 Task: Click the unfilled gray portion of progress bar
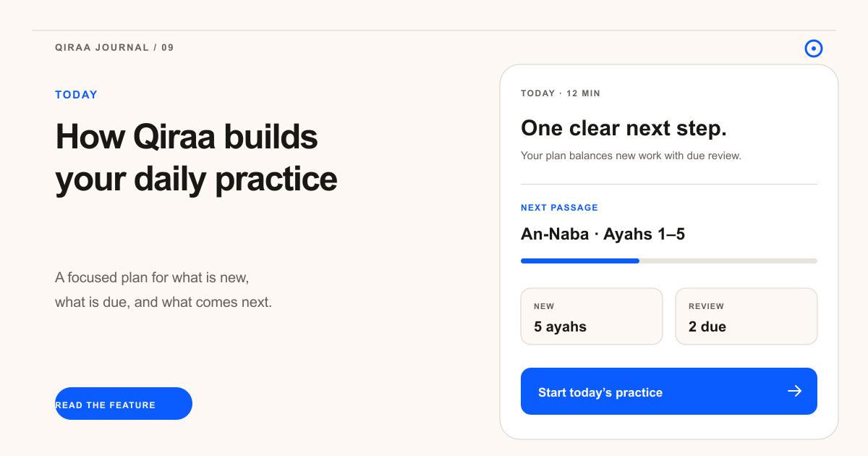(x=728, y=261)
